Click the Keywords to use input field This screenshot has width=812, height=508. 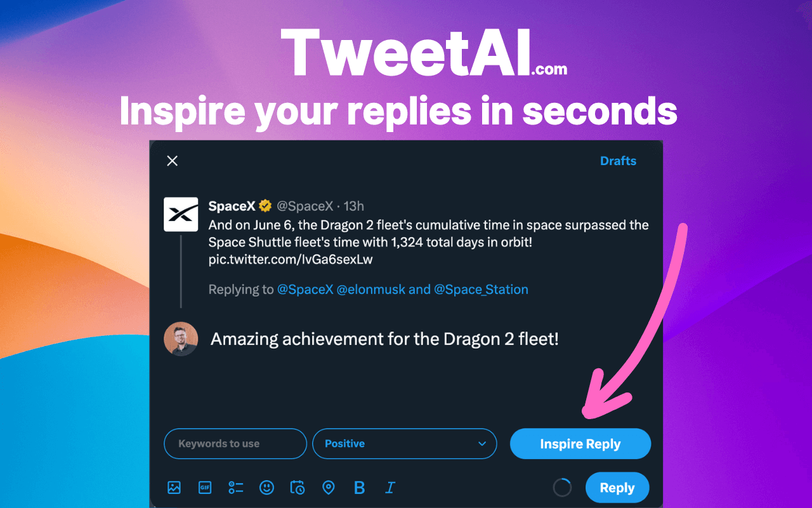click(x=235, y=443)
